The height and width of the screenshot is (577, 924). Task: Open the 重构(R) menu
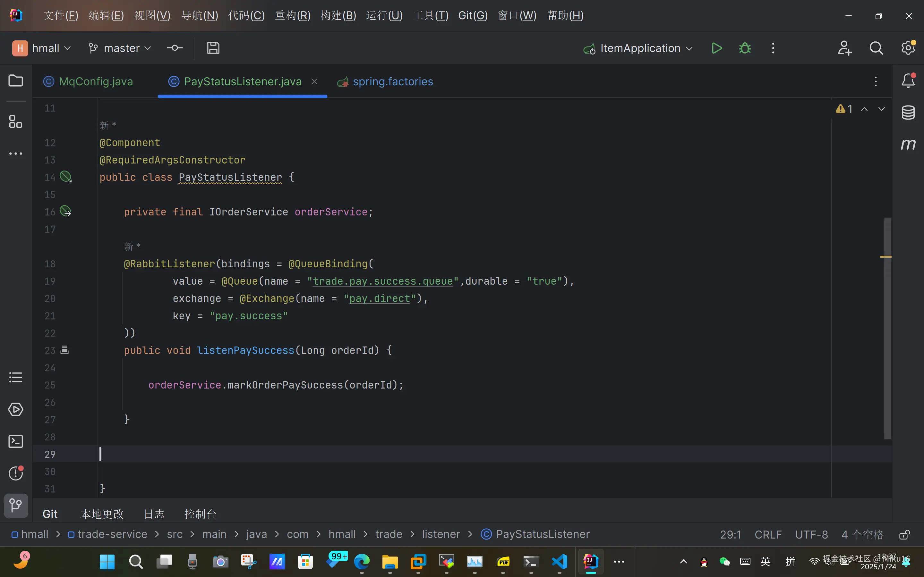click(x=293, y=16)
